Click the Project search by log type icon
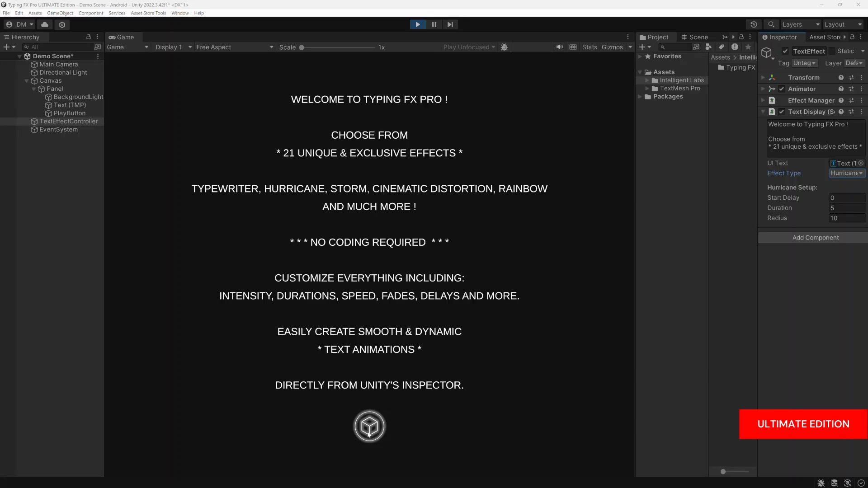Screen dimensions: 868x488 coord(735,47)
